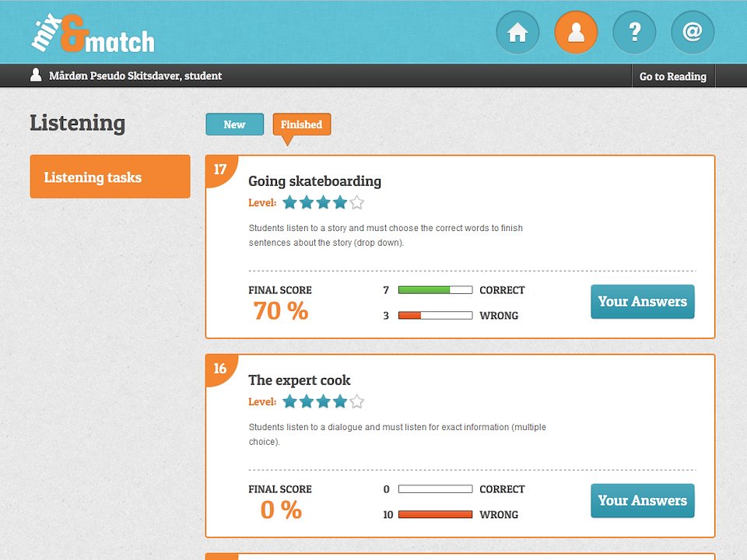Click the mix & match logo
The height and width of the screenshot is (560, 747).
(x=93, y=33)
